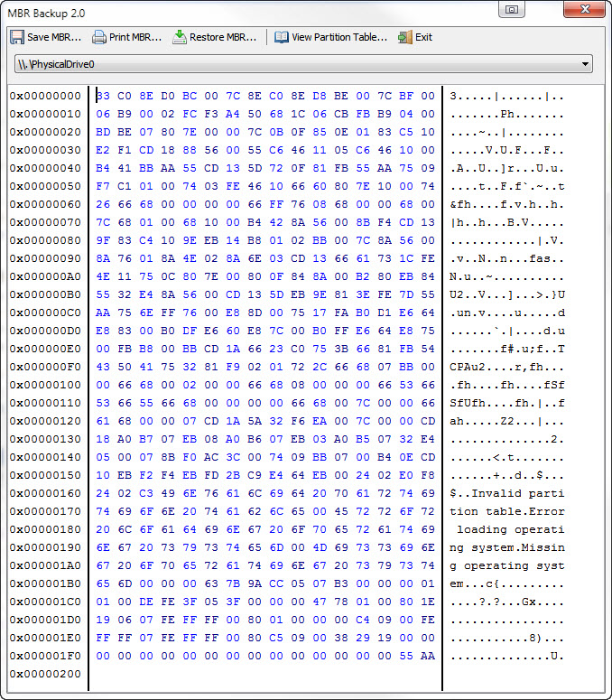Screen dimensions: 612x700
Task: Click ASCII text 'ng system.Missin'
Action: click(x=507, y=547)
